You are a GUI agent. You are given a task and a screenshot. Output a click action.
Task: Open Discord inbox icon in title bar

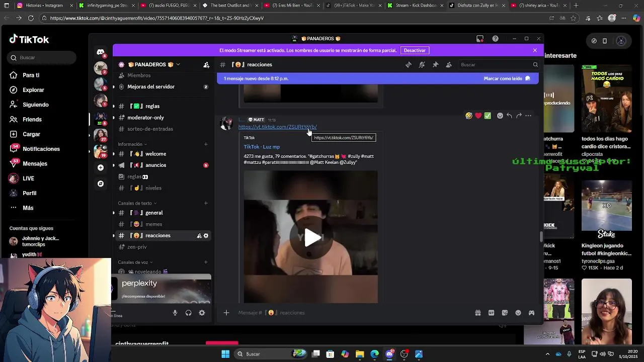point(480,39)
